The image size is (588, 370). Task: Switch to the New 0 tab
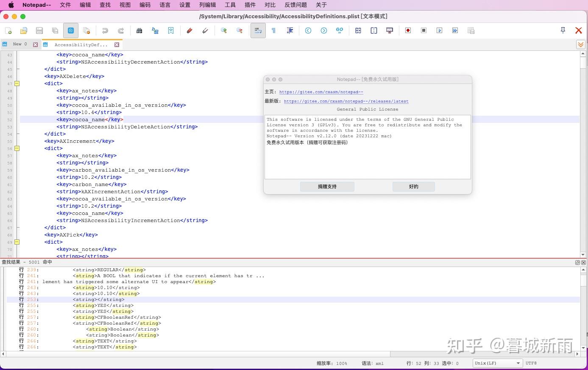coord(20,44)
